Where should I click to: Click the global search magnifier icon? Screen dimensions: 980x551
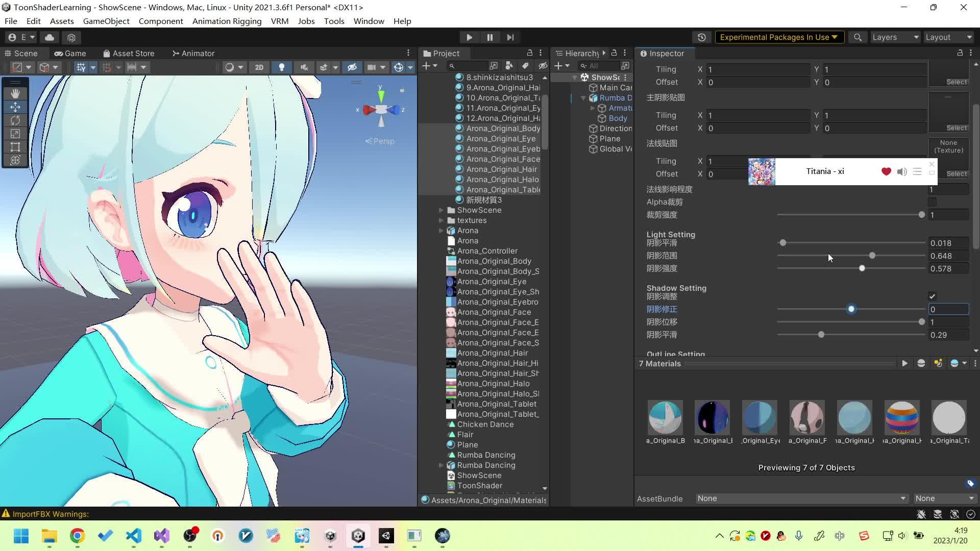(857, 37)
